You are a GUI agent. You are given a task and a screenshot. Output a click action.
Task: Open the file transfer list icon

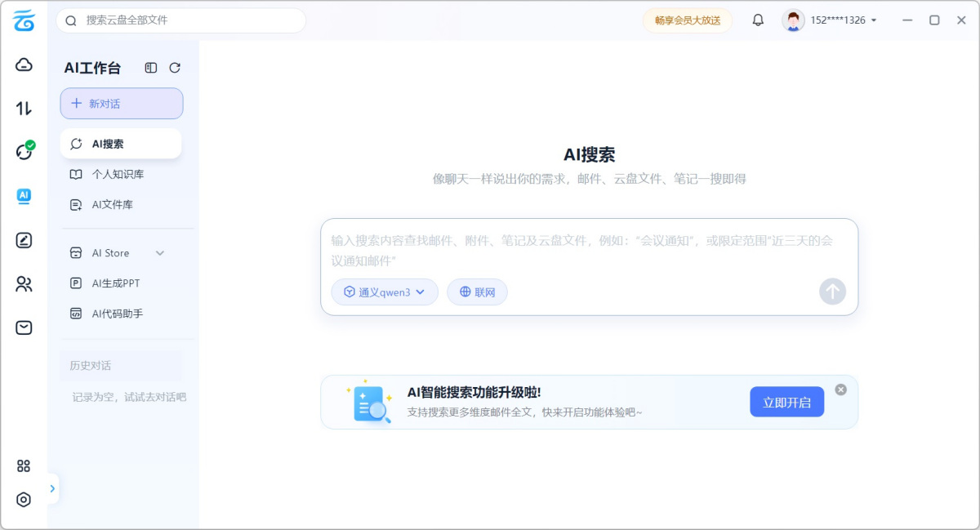tap(24, 108)
